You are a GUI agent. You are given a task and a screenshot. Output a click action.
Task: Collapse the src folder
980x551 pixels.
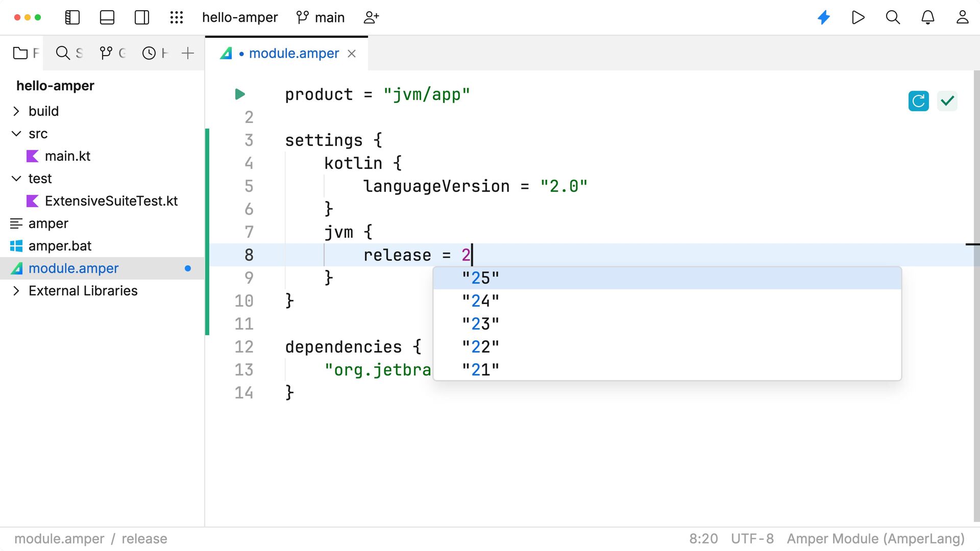[x=16, y=134]
